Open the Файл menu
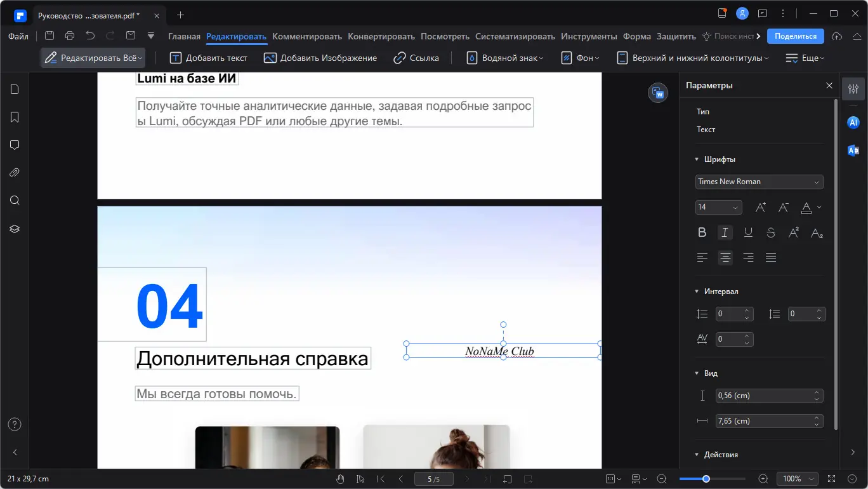This screenshot has height=489, width=868. [x=18, y=36]
